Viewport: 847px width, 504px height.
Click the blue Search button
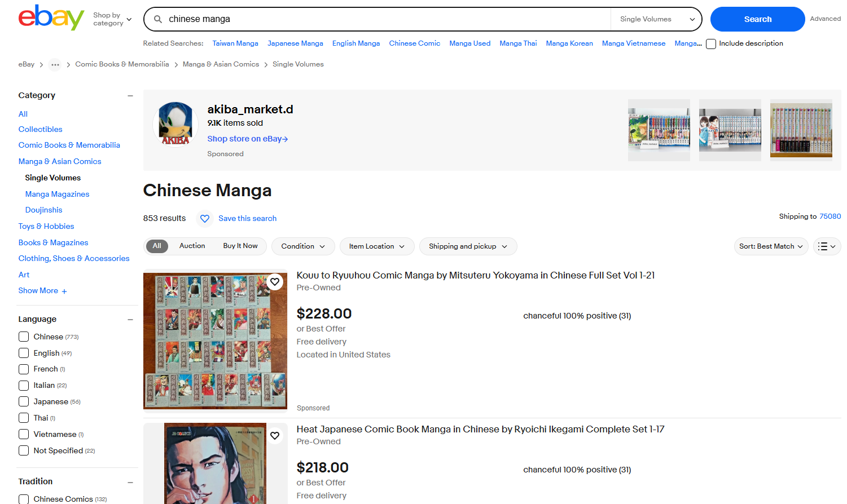(757, 19)
